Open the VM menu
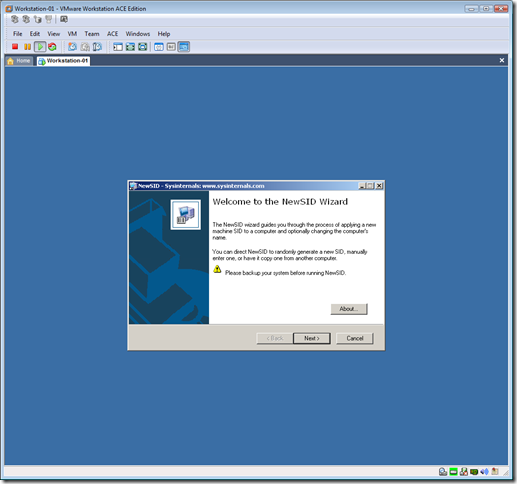This screenshot has height=484, width=517. (x=72, y=34)
